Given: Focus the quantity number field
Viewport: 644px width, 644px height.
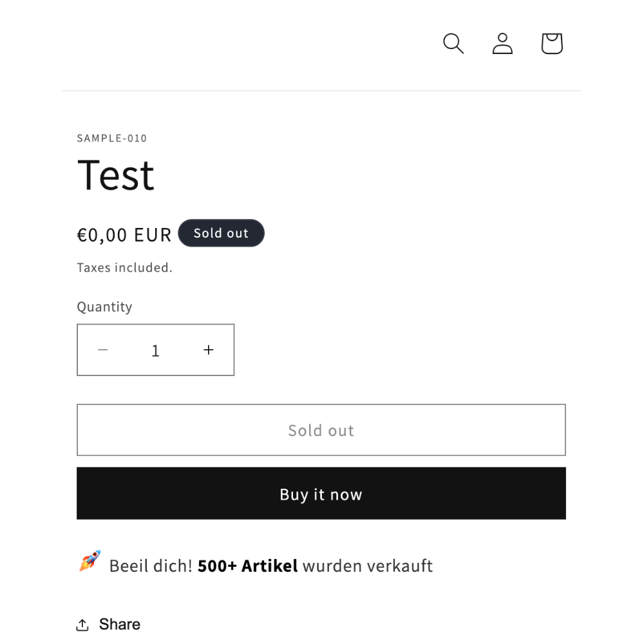Looking at the screenshot, I should point(156,350).
